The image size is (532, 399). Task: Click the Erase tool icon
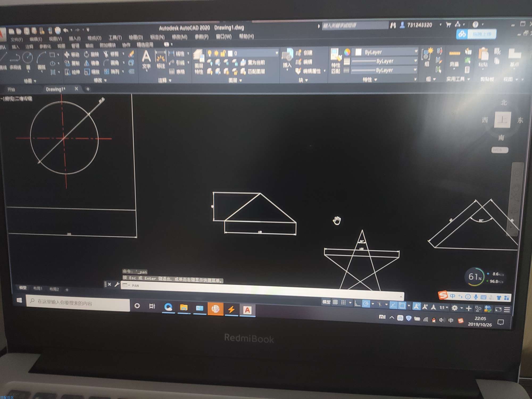pyautogui.click(x=131, y=54)
